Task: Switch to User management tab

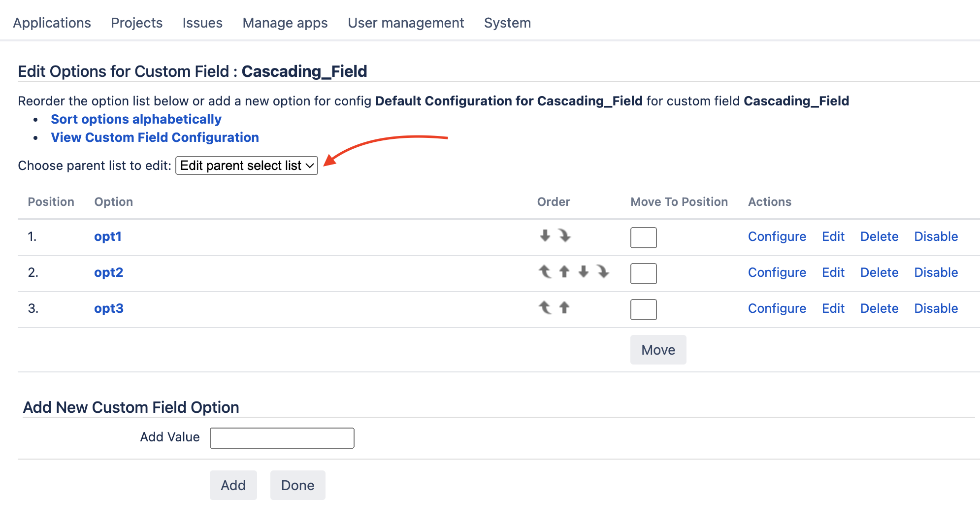Action: [x=406, y=23]
